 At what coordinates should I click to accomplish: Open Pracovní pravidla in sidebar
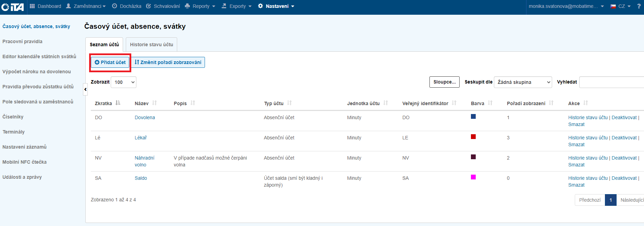(22, 41)
